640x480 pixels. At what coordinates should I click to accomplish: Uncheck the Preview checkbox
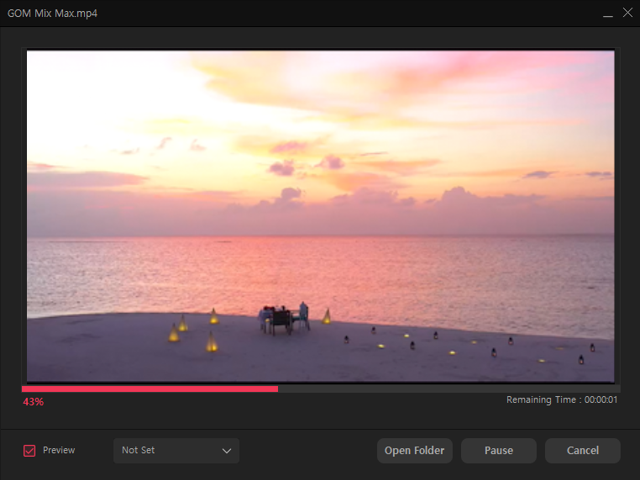coord(29,451)
